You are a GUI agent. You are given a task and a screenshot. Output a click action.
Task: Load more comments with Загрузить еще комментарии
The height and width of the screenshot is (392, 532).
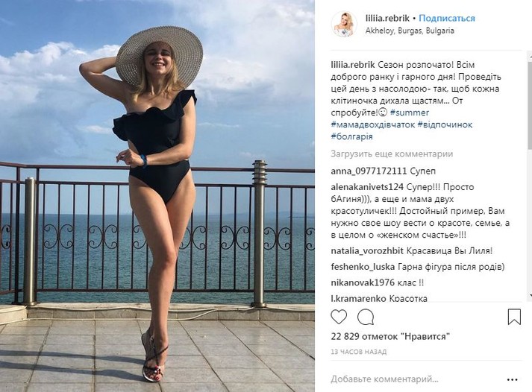point(392,154)
